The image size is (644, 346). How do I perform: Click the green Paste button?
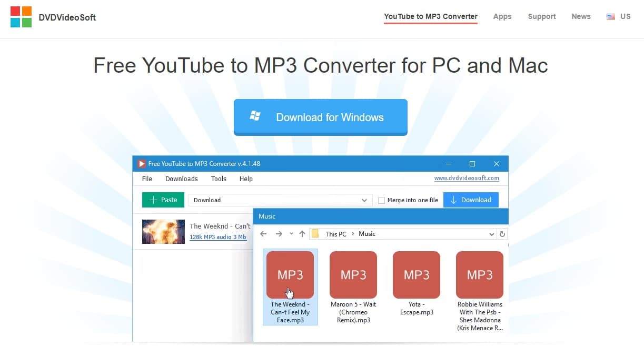click(x=163, y=200)
